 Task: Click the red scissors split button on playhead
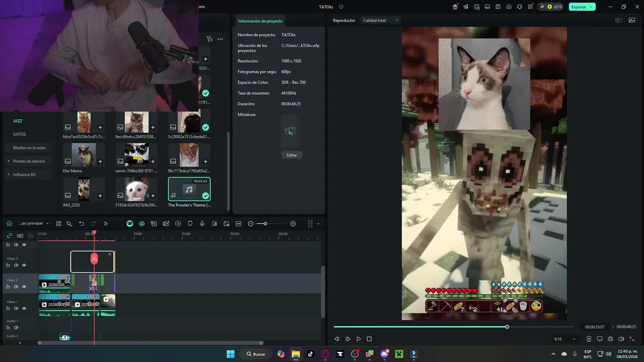(x=94, y=258)
